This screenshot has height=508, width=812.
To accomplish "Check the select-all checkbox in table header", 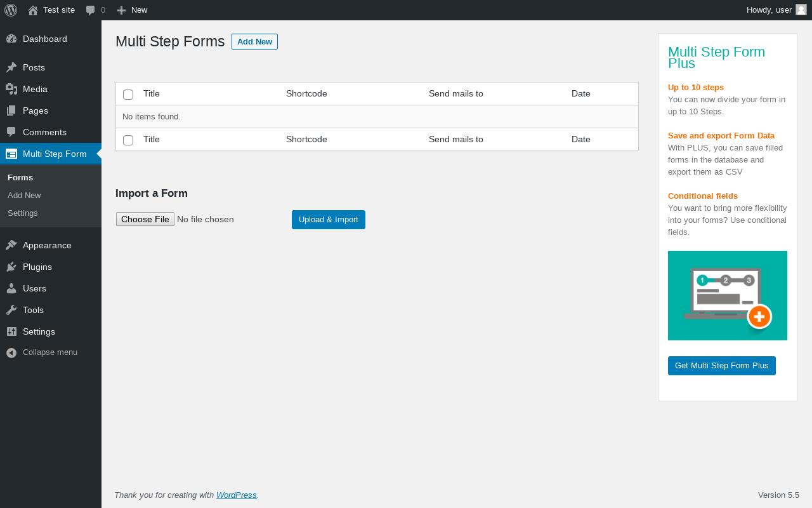I will pos(128,95).
